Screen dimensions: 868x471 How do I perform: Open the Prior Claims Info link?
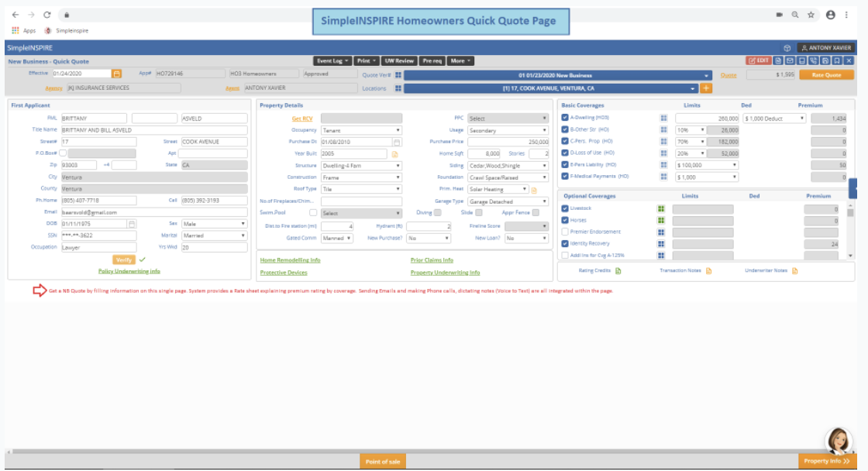coord(432,260)
